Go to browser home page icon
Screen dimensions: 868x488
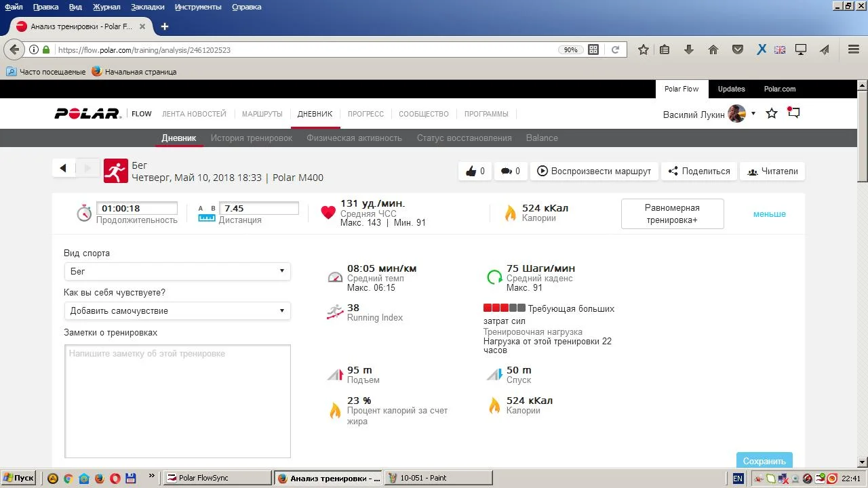pos(713,49)
